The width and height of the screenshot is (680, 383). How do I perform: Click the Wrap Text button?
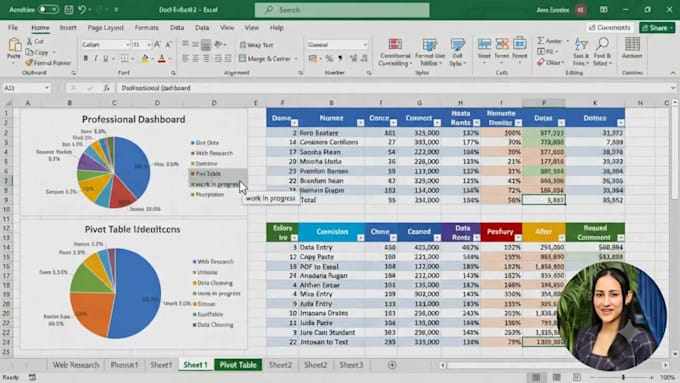click(256, 45)
